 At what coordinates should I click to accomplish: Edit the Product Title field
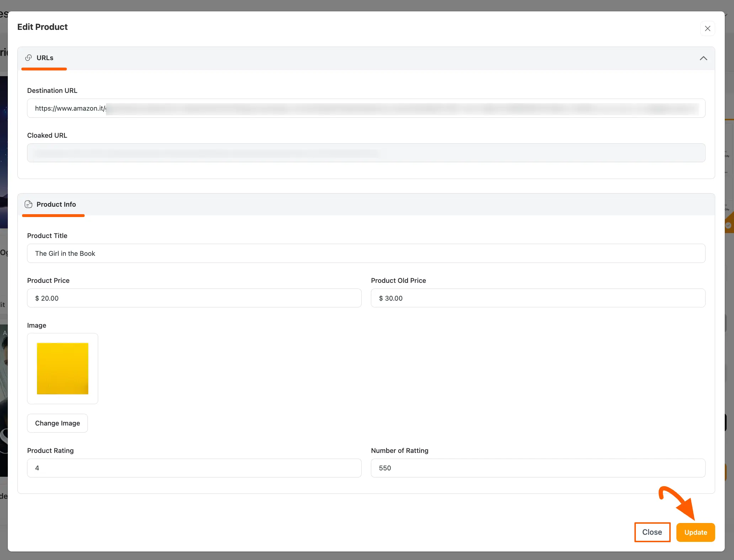pos(366,253)
